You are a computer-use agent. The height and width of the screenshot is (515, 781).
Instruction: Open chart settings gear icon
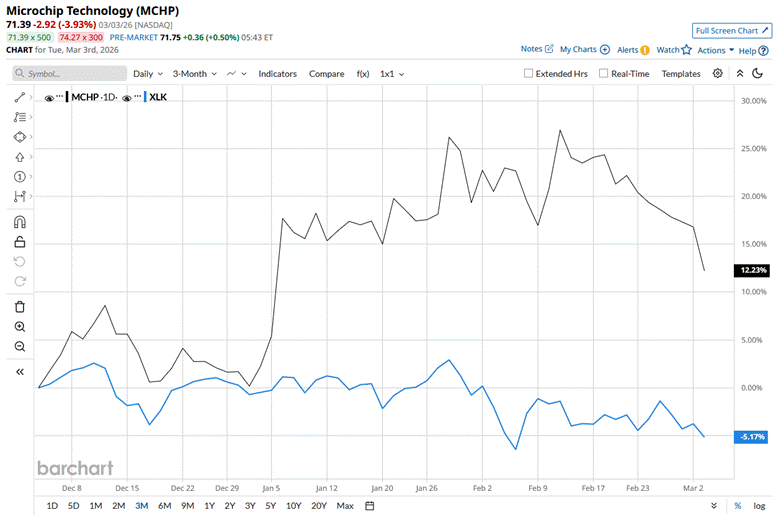point(718,73)
